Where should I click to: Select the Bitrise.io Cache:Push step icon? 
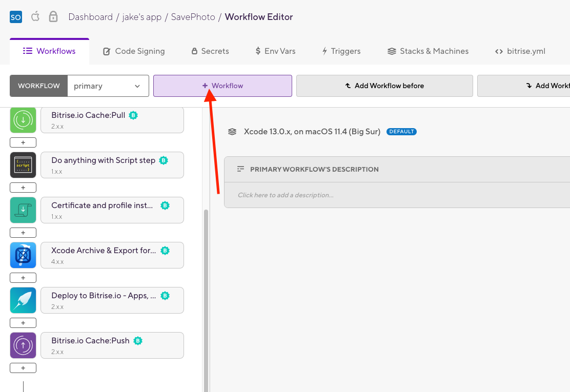(23, 345)
